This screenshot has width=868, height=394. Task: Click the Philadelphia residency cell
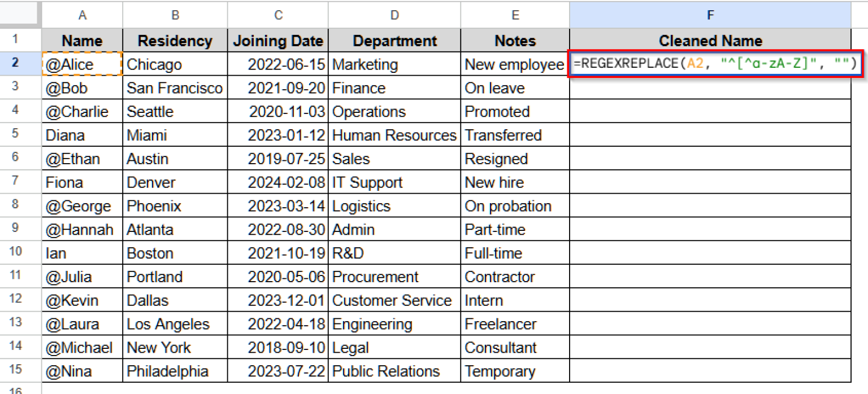pos(175,371)
